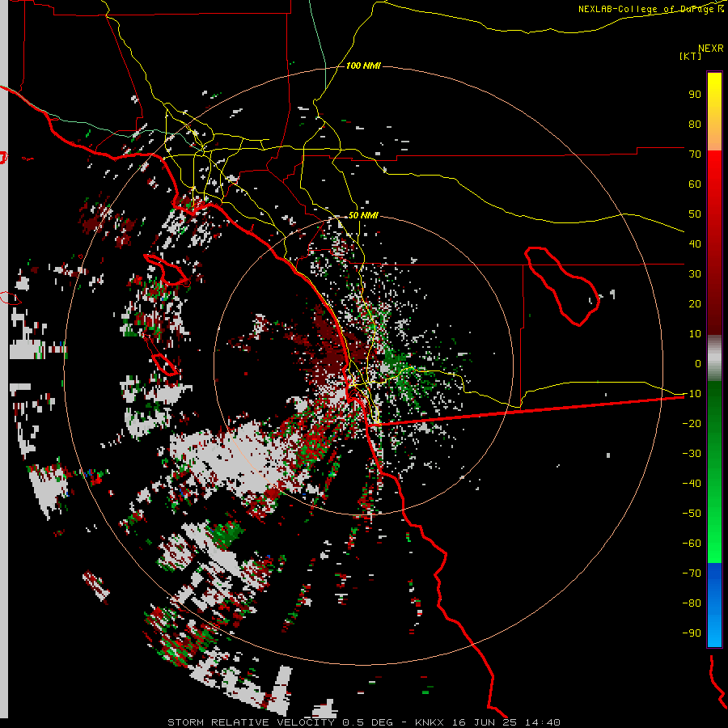This screenshot has width=728, height=728.
Task: Click the 100 NMI range ring label
Action: point(363,66)
